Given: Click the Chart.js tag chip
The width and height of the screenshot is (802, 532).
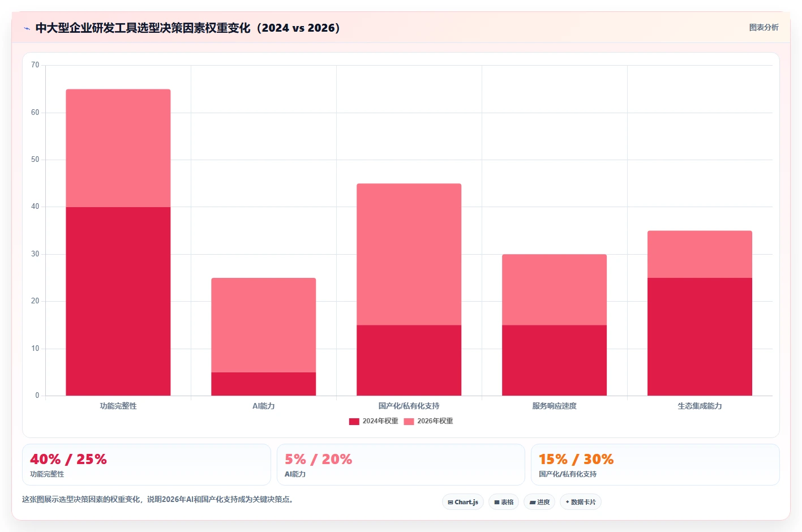Looking at the screenshot, I should coord(463,502).
